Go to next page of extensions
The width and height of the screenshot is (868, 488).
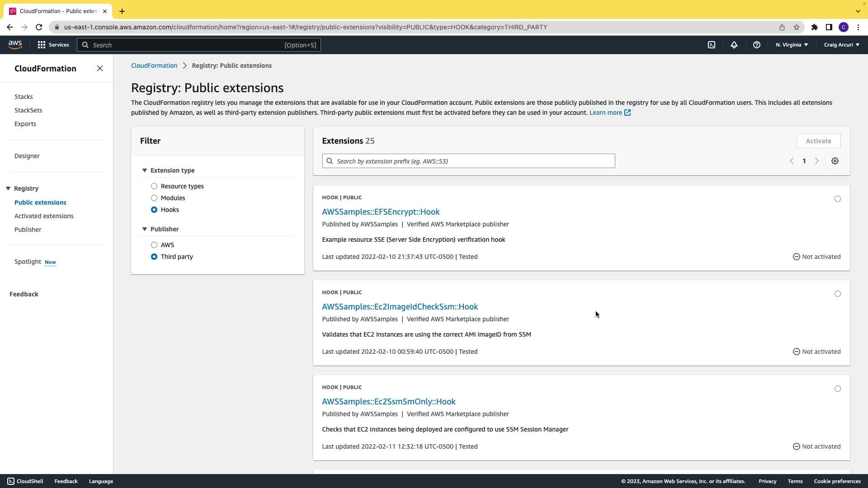click(816, 161)
